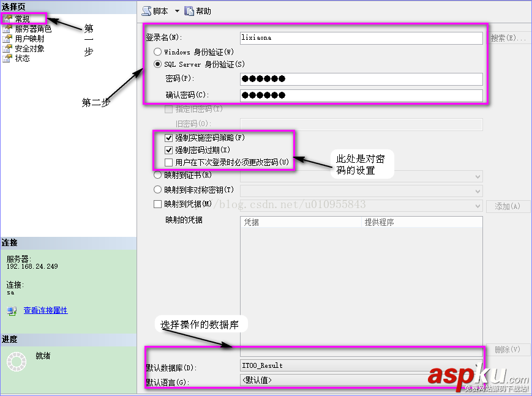Open the 默认数据库 dropdown
The image size is (532, 396).
pos(478,365)
